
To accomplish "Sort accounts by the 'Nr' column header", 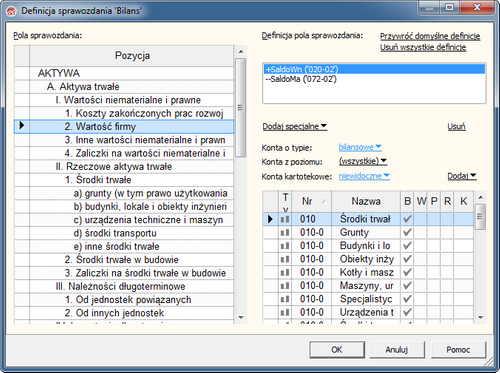I will click(311, 201).
